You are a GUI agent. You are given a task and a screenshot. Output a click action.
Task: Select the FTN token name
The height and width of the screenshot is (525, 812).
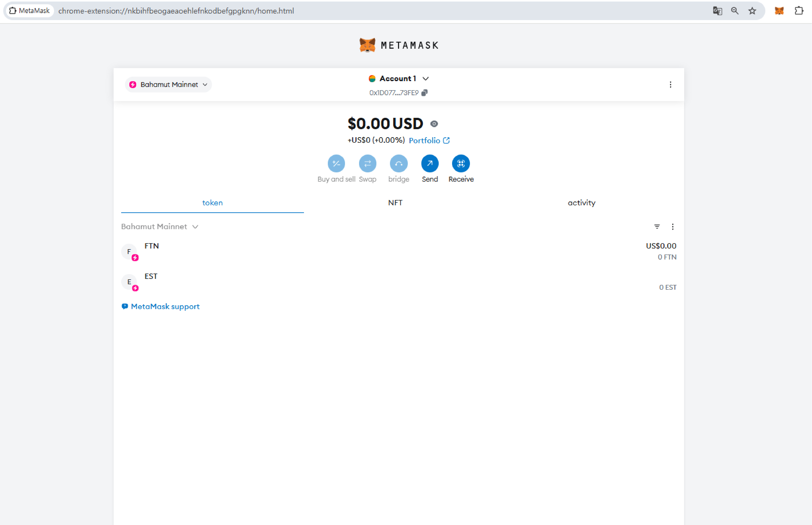click(152, 246)
